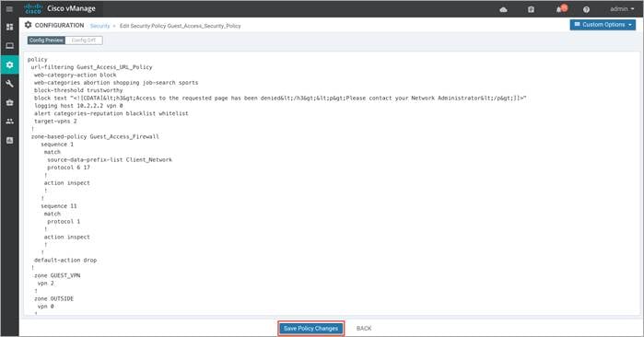
Task: Open the vAnalytics chart sidebar icon
Action: point(9,140)
